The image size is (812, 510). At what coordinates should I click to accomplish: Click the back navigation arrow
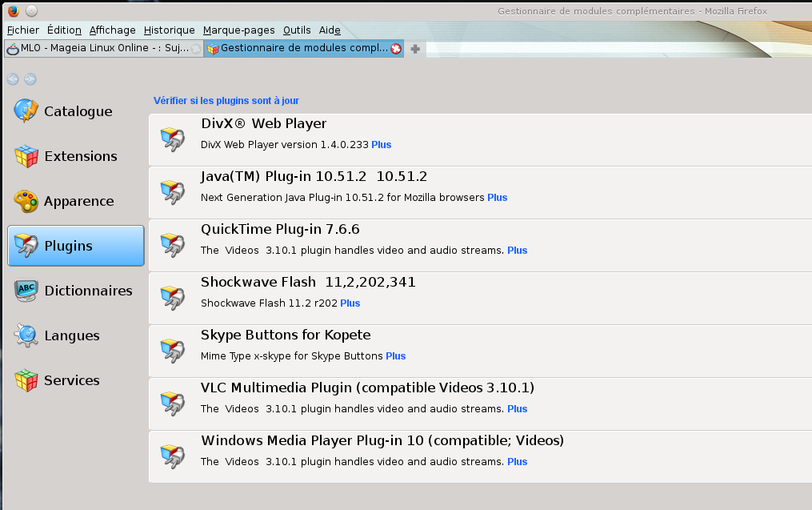pyautogui.click(x=13, y=79)
